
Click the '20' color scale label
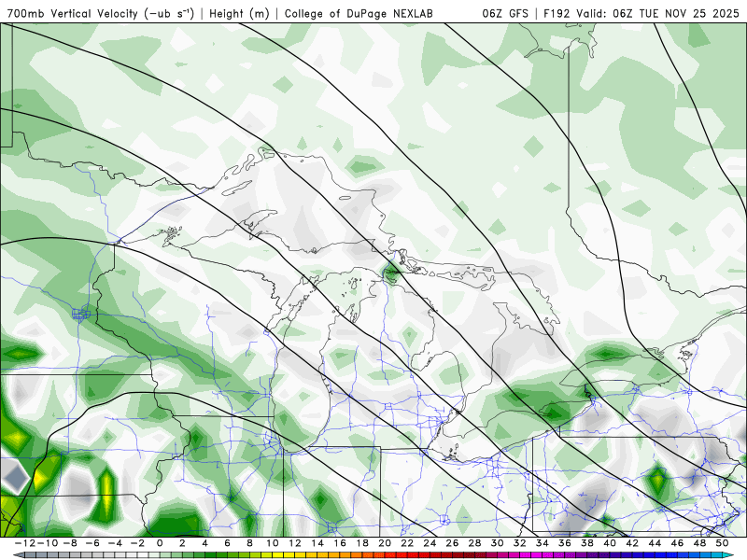[385, 543]
